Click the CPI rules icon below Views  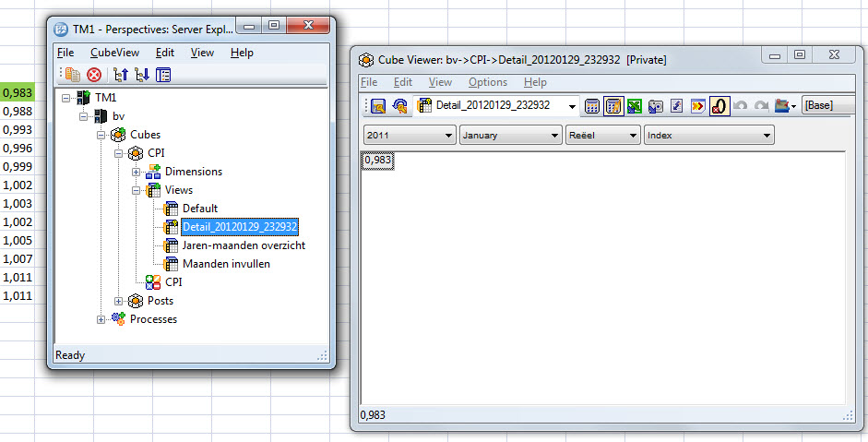pos(153,282)
